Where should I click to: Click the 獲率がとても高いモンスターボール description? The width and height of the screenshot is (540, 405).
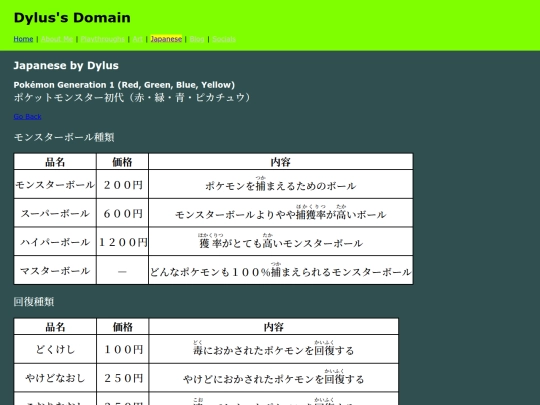(281, 242)
